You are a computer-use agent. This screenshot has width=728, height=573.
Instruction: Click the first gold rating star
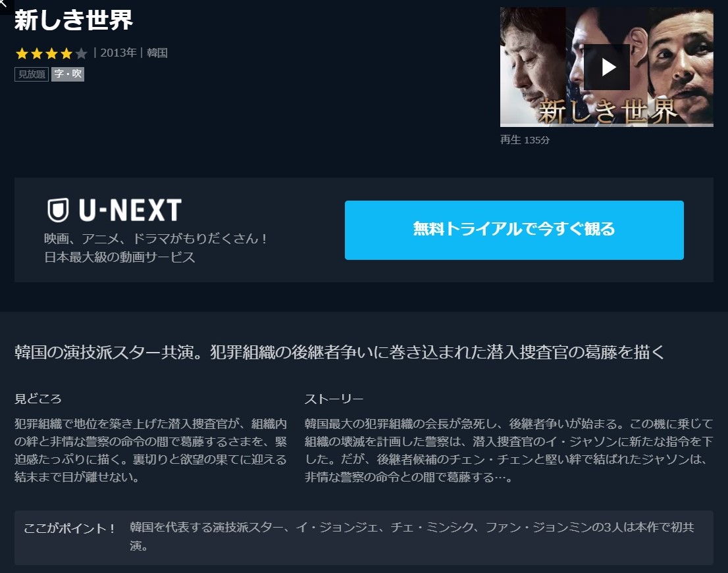coord(22,53)
